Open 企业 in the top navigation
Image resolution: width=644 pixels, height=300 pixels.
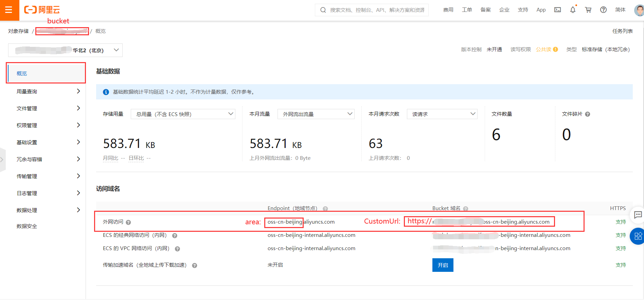pyautogui.click(x=504, y=10)
